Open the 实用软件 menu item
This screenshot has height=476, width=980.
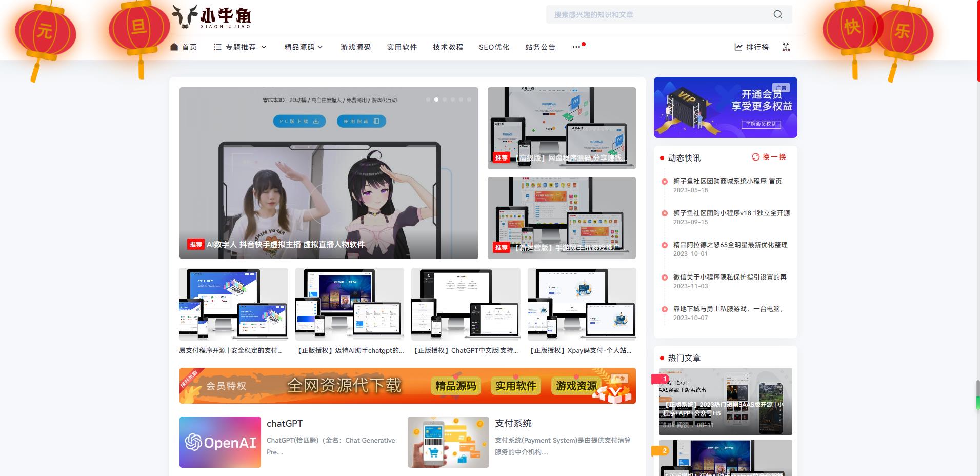(402, 47)
